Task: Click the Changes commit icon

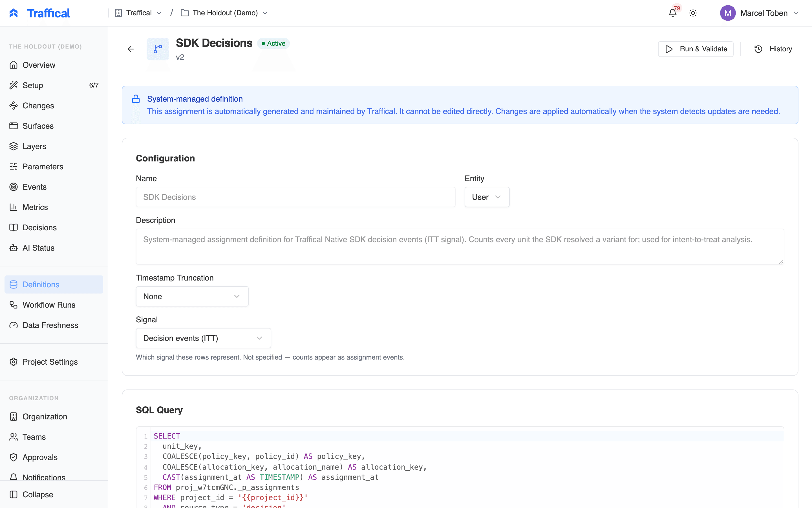Action: (x=14, y=106)
